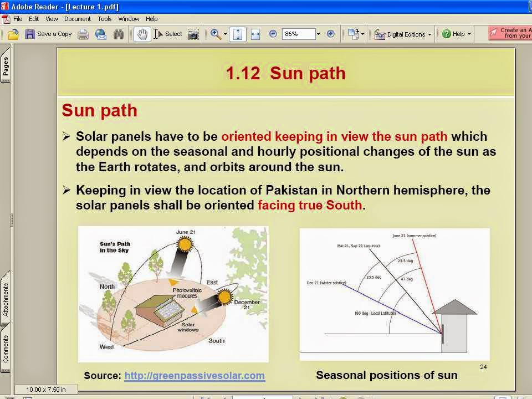The width and height of the screenshot is (532, 399).
Task: Click Save a Copy button
Action: (x=50, y=34)
